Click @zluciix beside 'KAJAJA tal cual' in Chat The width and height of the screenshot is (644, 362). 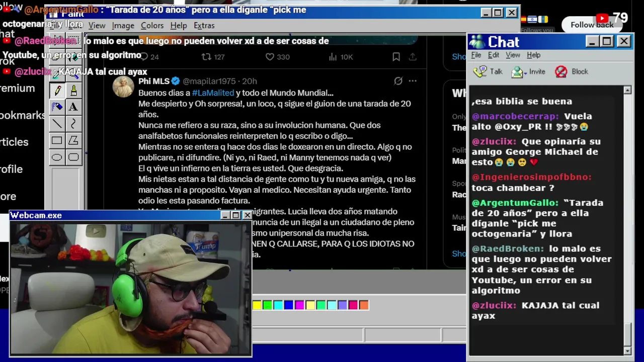(x=494, y=305)
